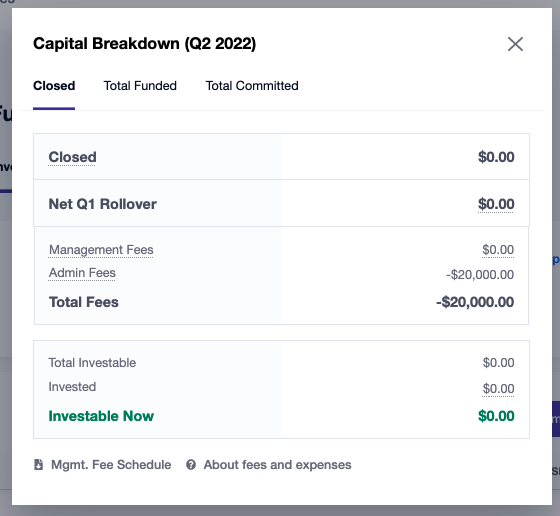The height and width of the screenshot is (516, 560).
Task: Click the Total Fees -$20,000.00 value
Action: coord(475,302)
